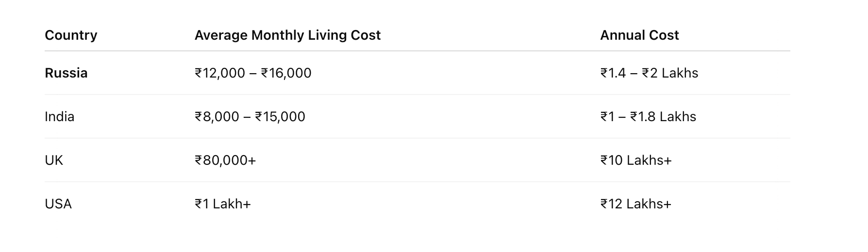
Task: Select the UK country cell
Action: (54, 160)
